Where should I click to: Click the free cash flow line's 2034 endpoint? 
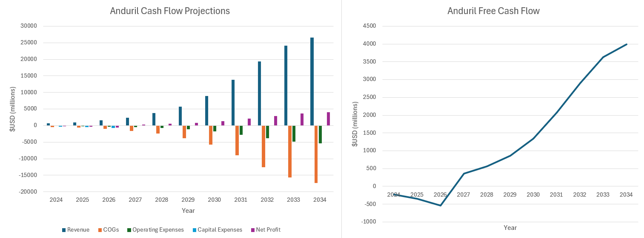coord(626,44)
